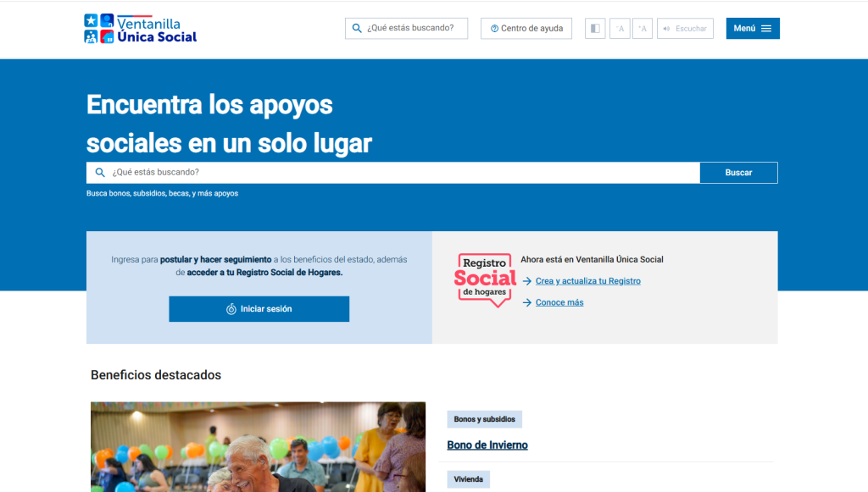Image resolution: width=868 pixels, height=492 pixels.
Task: Open the Ventanilla Única Social logo homepage
Action: pyautogui.click(x=141, y=29)
